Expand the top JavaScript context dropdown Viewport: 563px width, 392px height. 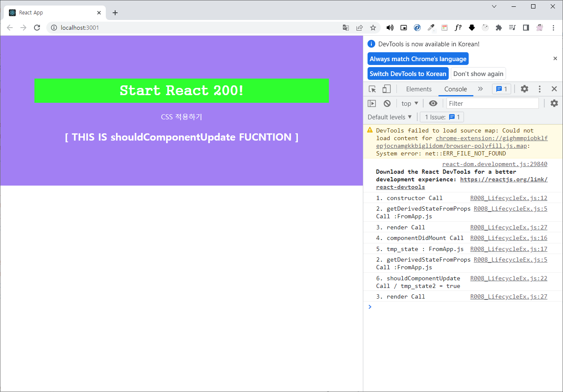[410, 103]
